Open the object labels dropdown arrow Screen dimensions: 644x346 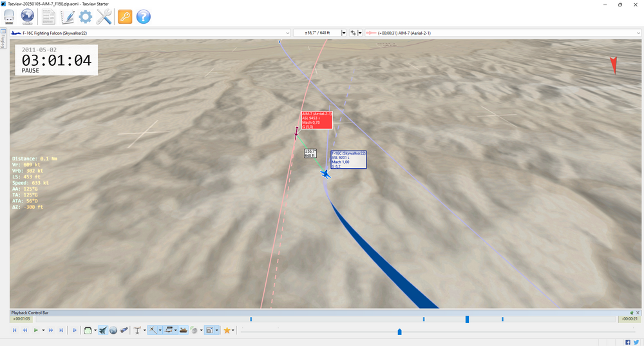175,330
